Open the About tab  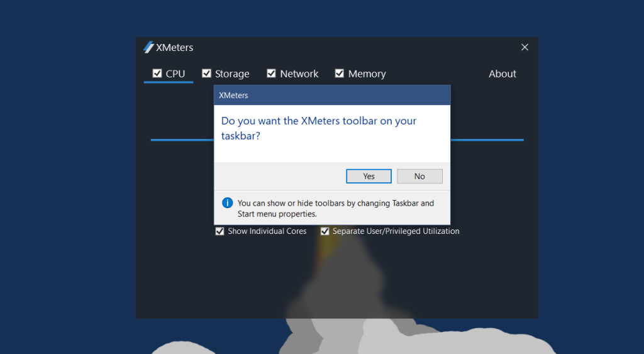point(502,74)
